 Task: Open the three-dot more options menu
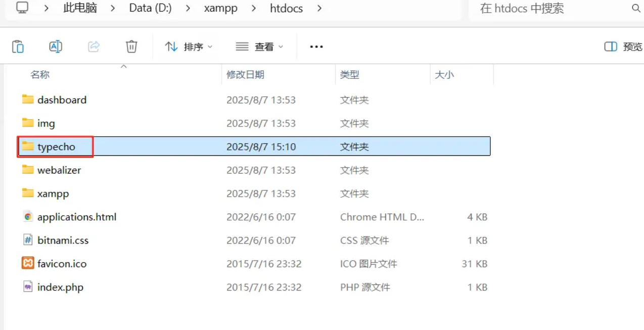point(316,47)
